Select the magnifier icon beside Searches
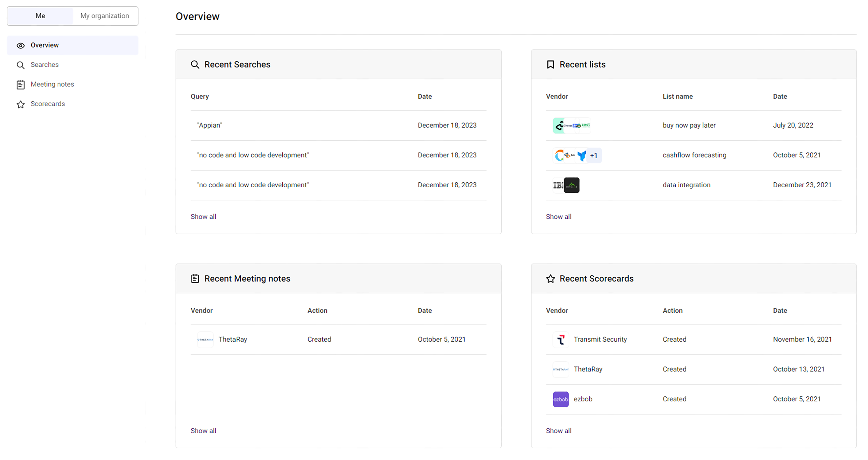Image resolution: width=868 pixels, height=460 pixels. 21,65
